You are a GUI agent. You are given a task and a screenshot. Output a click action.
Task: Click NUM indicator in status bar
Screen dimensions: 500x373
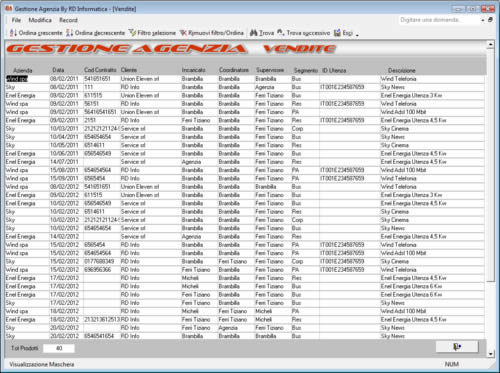coord(452,364)
